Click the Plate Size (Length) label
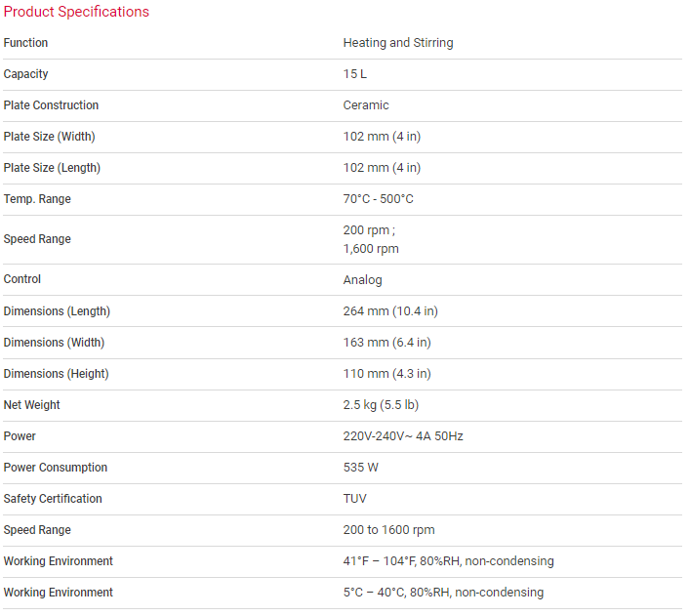Viewport: 690px width, 616px height. pyautogui.click(x=52, y=168)
